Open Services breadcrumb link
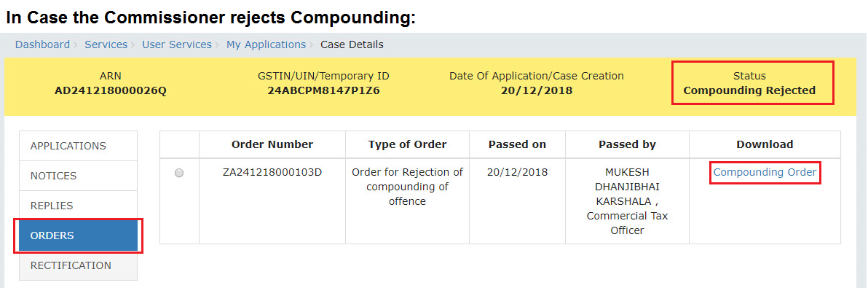 106,44
